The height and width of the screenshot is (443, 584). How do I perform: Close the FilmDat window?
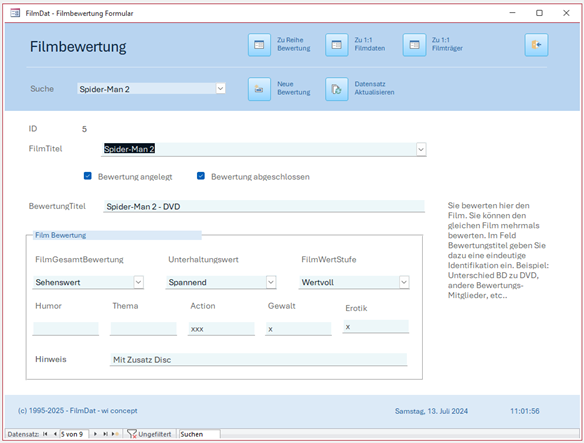pyautogui.click(x=566, y=13)
